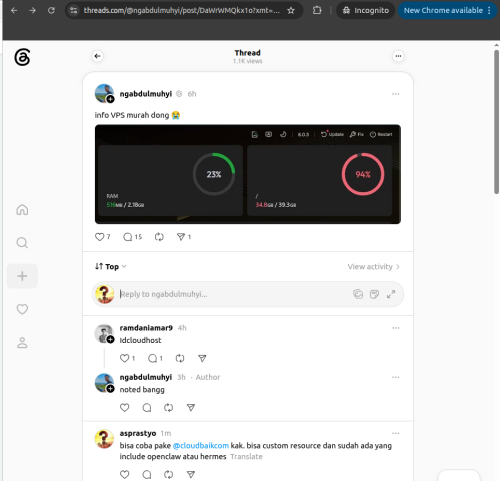
Task: Expand the reply composer fullscreen
Action: pos(391,294)
